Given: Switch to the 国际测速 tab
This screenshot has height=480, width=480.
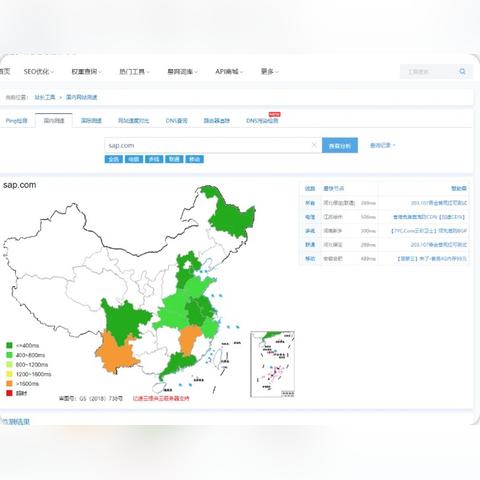Looking at the screenshot, I should pos(91,121).
